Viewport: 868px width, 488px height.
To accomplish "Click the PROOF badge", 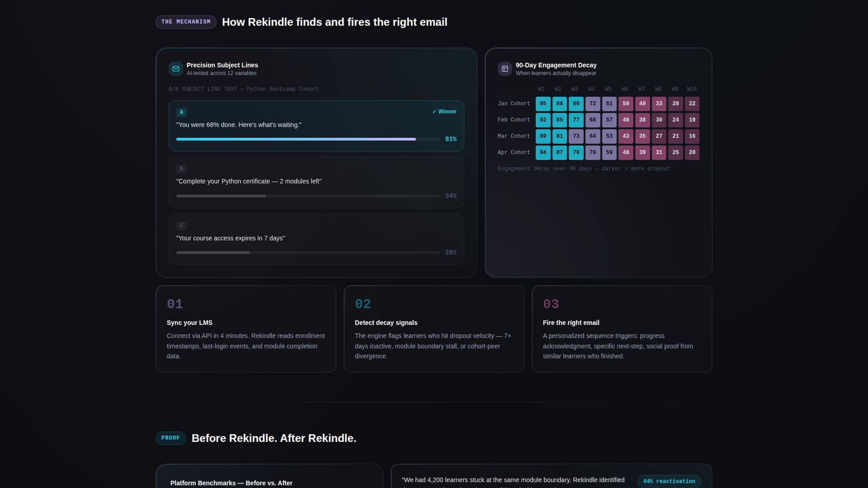I will click(x=170, y=438).
